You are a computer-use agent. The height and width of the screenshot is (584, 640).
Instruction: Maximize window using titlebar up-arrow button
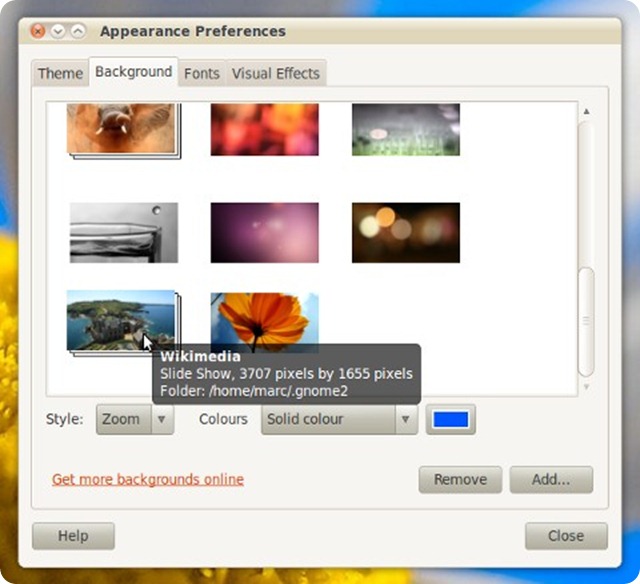78,31
